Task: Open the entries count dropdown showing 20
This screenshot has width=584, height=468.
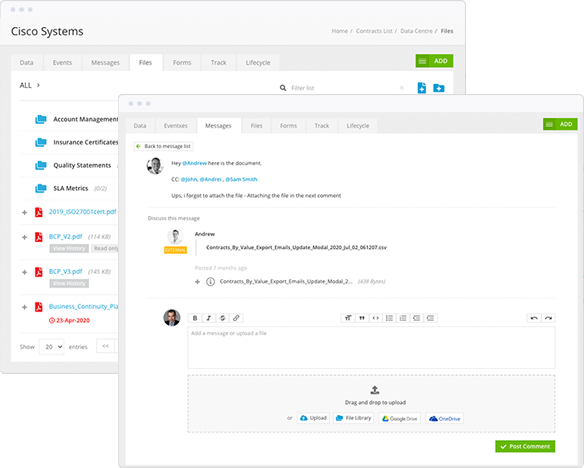Action: pyautogui.click(x=52, y=347)
